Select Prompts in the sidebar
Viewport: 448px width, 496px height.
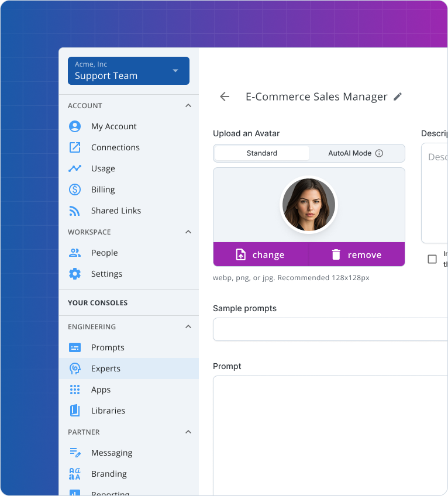tap(108, 347)
